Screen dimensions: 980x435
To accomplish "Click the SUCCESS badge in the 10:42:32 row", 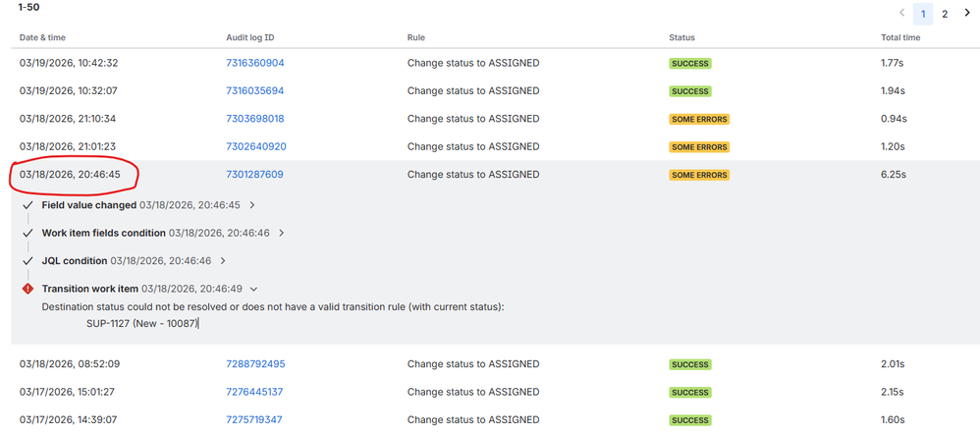I will click(690, 63).
